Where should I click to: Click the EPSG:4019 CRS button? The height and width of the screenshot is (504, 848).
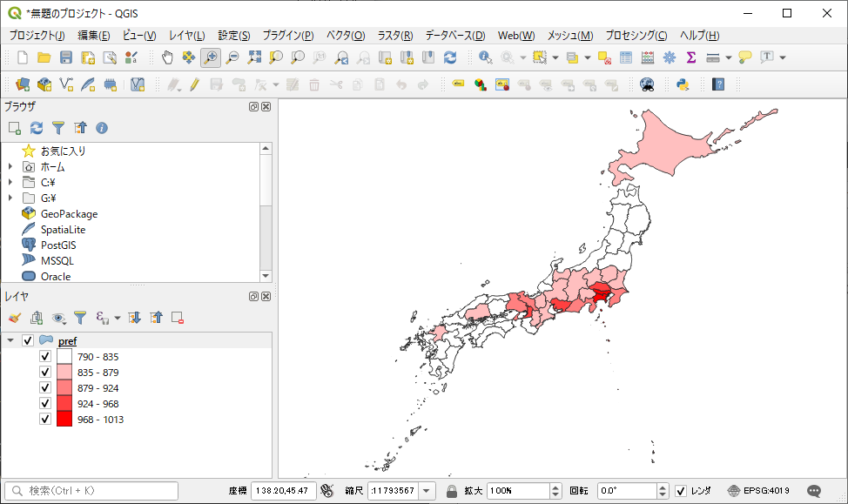758,491
